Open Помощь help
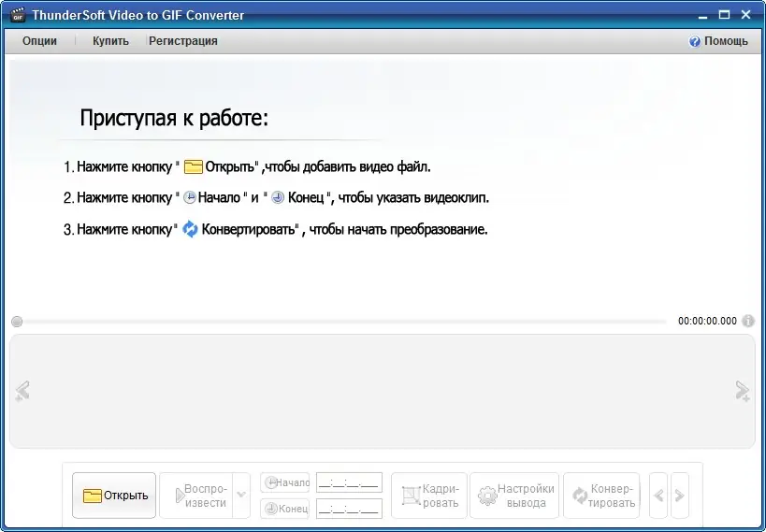766x532 pixels. coord(718,41)
